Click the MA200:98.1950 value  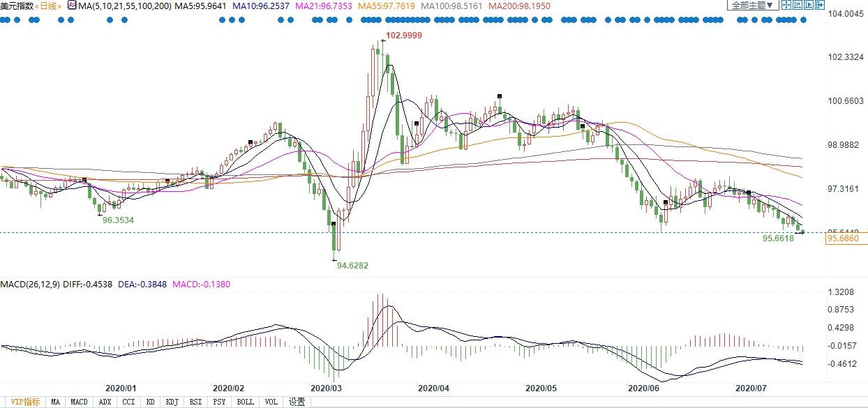[519, 6]
